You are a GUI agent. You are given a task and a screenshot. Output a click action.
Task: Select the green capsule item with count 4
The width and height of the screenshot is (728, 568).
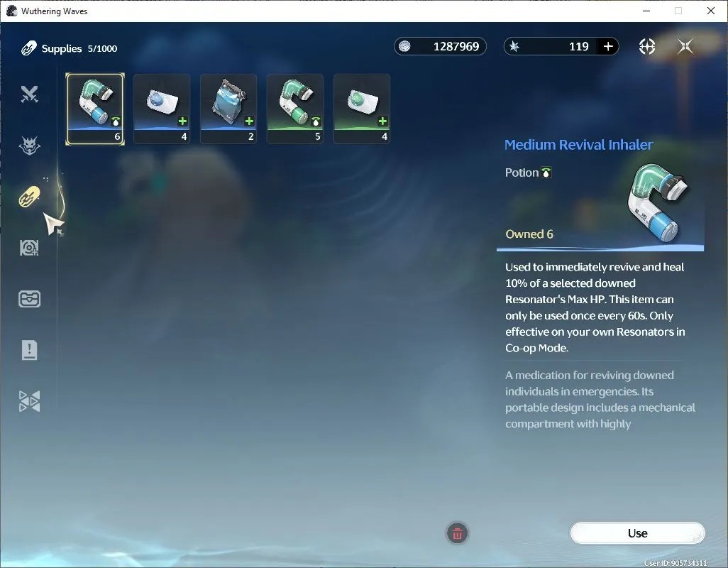point(362,109)
